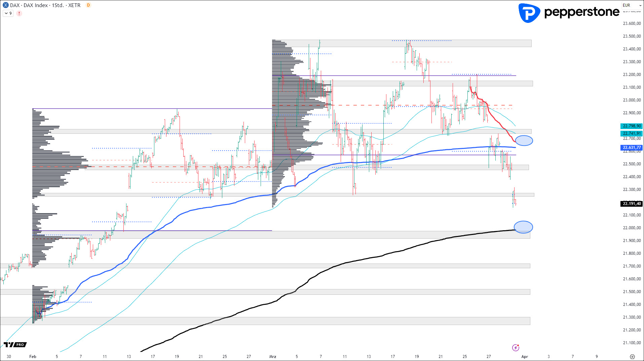Click the Apr label on time axis

(x=524, y=357)
